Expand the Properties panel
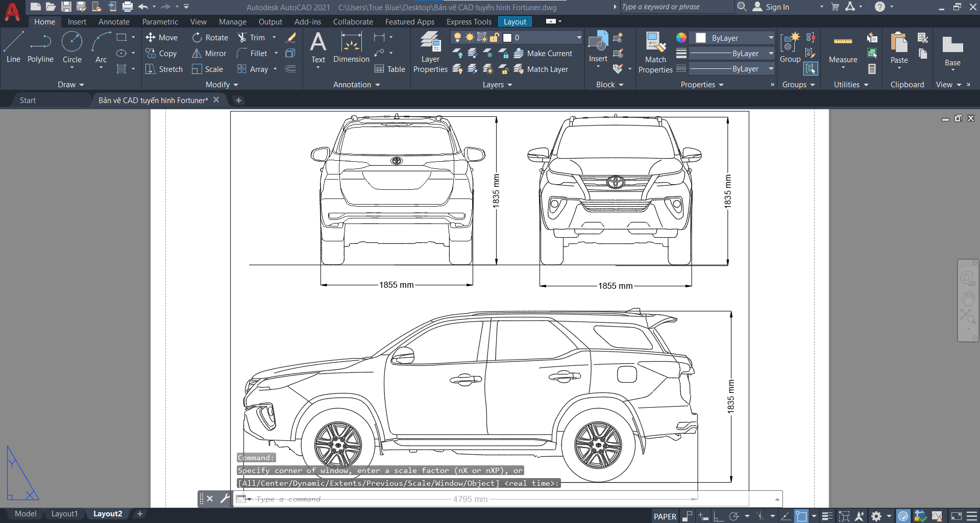Image resolution: width=980 pixels, height=523 pixels. (702, 85)
